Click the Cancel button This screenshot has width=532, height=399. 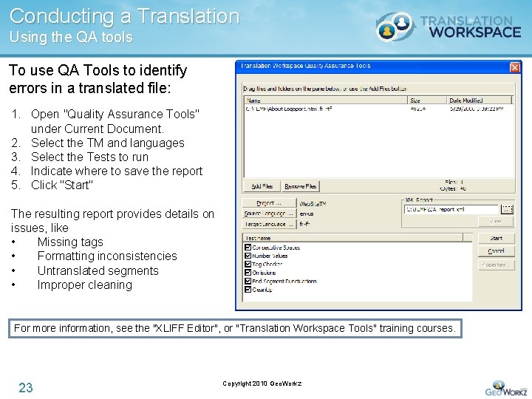point(497,251)
